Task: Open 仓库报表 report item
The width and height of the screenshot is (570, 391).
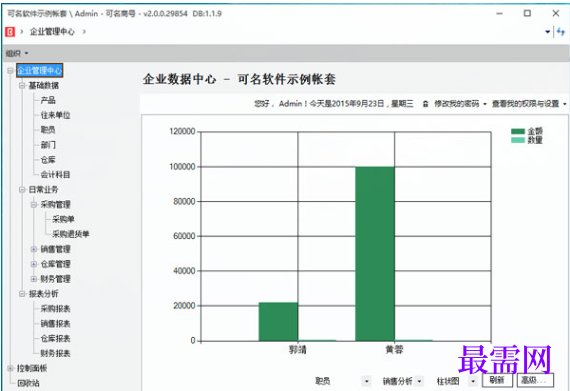Action: [x=55, y=339]
